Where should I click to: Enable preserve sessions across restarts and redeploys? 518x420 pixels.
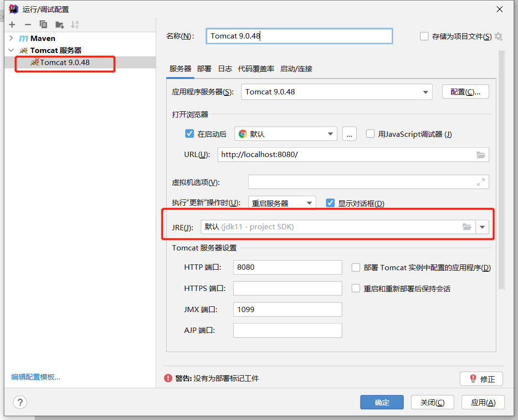coord(356,288)
